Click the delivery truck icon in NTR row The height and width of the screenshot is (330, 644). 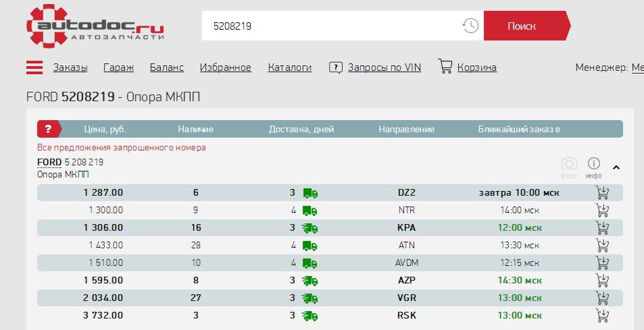click(310, 211)
